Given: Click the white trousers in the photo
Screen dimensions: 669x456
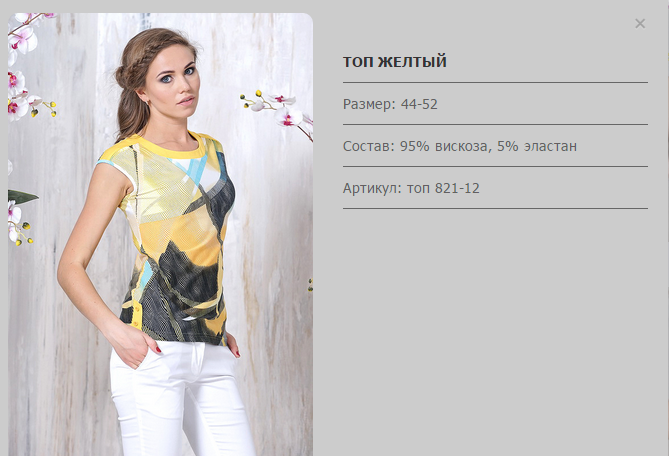Looking at the screenshot, I should 181,397.
